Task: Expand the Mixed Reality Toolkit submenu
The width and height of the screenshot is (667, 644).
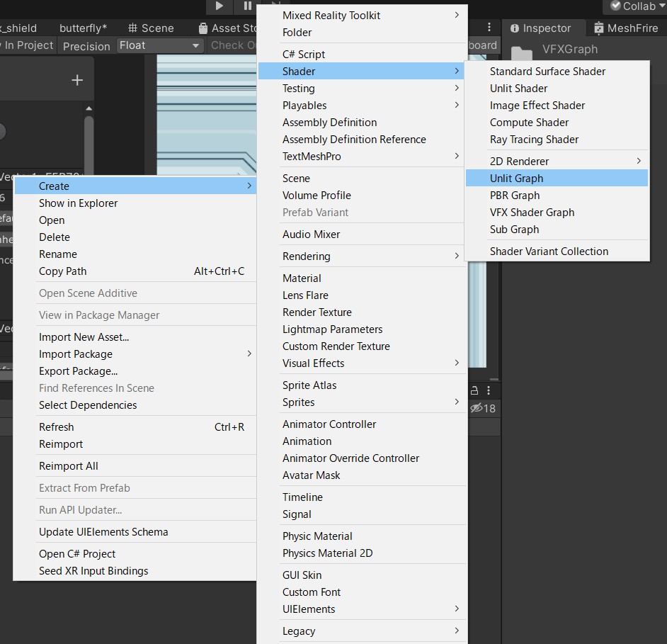Action: pos(363,16)
